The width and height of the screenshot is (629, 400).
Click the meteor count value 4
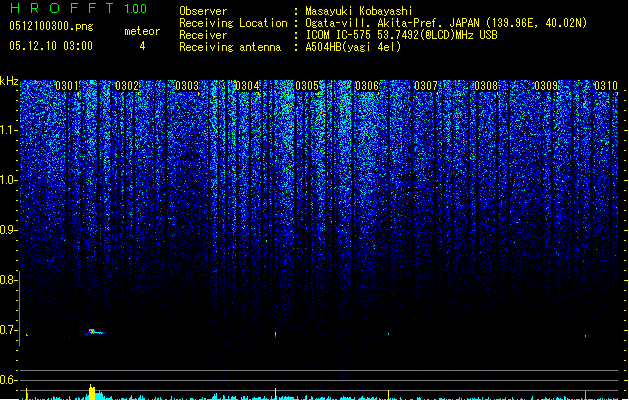(x=142, y=46)
